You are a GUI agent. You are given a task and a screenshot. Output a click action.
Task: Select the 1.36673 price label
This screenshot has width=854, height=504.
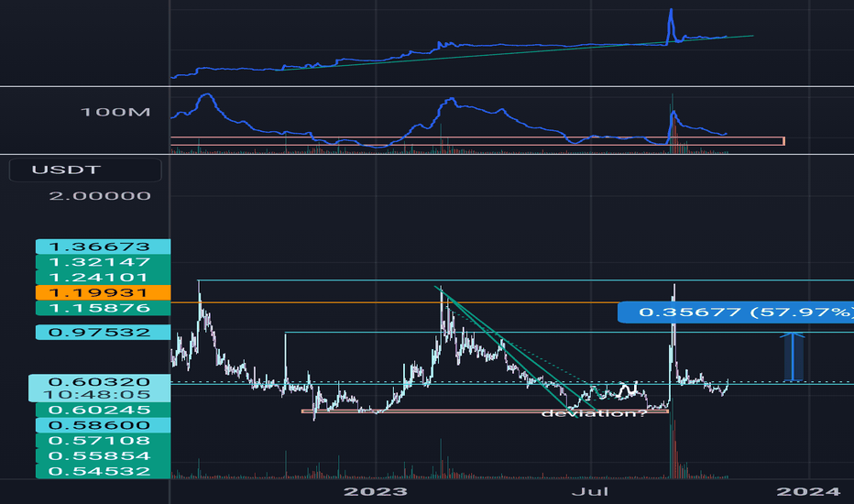[x=103, y=247]
